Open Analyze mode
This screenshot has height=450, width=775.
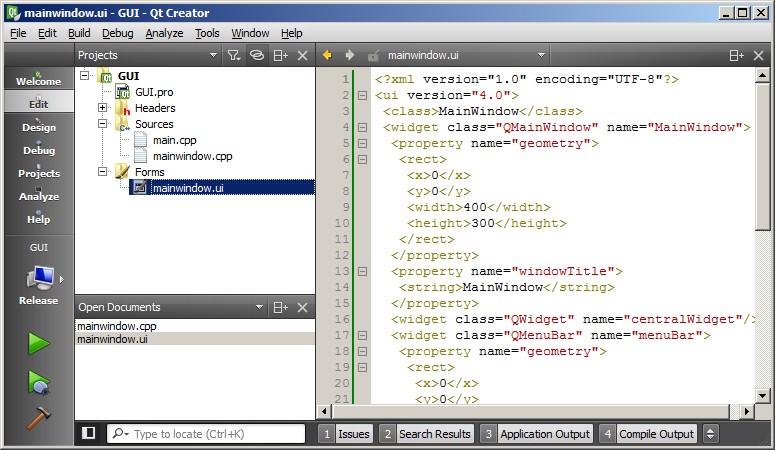click(x=39, y=194)
